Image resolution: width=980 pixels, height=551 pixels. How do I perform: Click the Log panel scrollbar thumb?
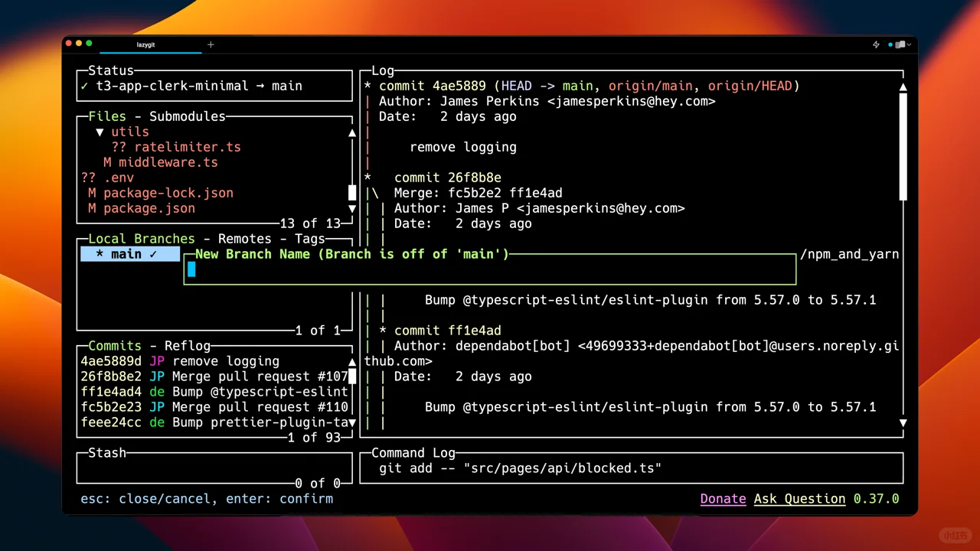(903, 147)
